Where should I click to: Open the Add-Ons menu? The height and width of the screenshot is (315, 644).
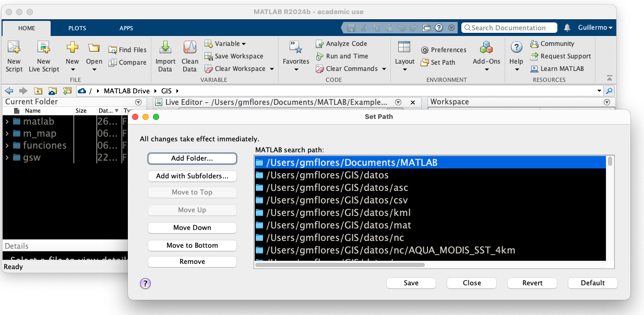click(486, 56)
